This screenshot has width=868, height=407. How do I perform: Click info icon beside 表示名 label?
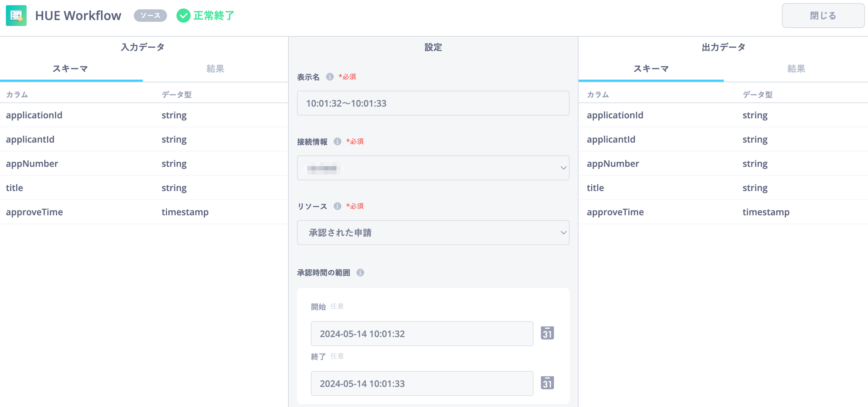[330, 77]
